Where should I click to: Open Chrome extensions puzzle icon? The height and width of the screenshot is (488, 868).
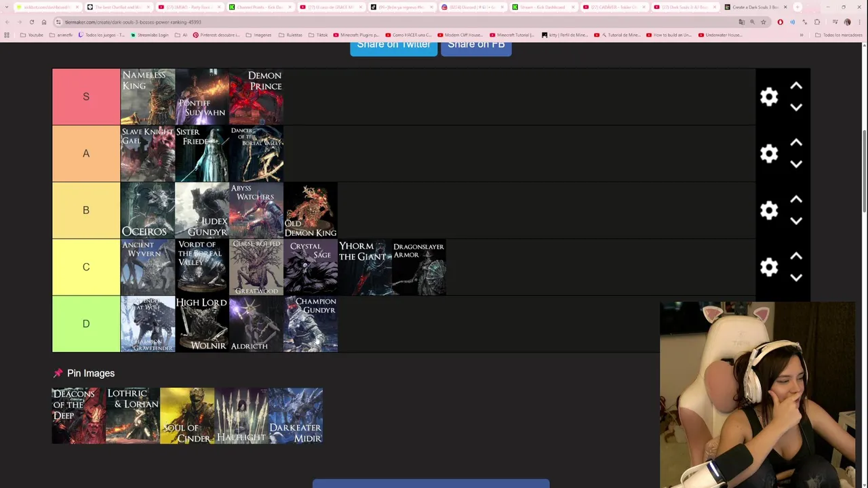[816, 22]
